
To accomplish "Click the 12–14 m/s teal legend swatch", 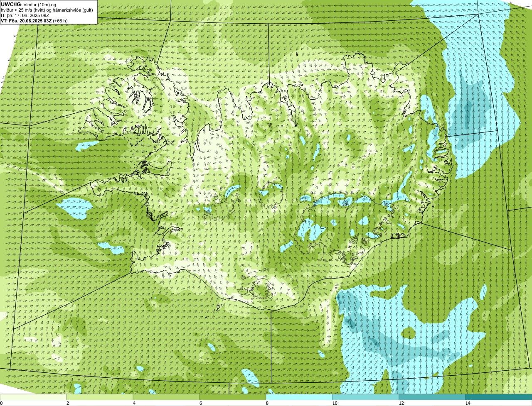I will pyautogui.click(x=432, y=397).
